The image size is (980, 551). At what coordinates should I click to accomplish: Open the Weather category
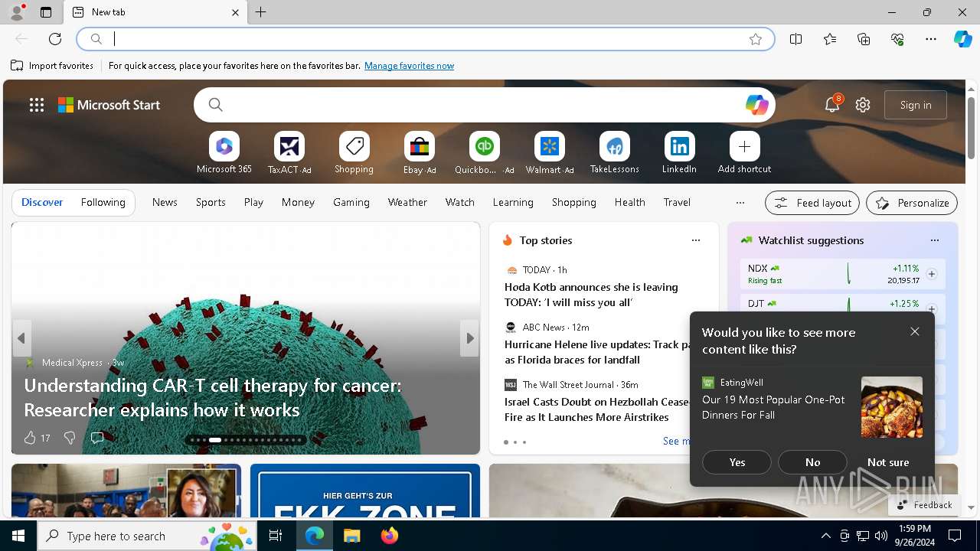(x=407, y=202)
